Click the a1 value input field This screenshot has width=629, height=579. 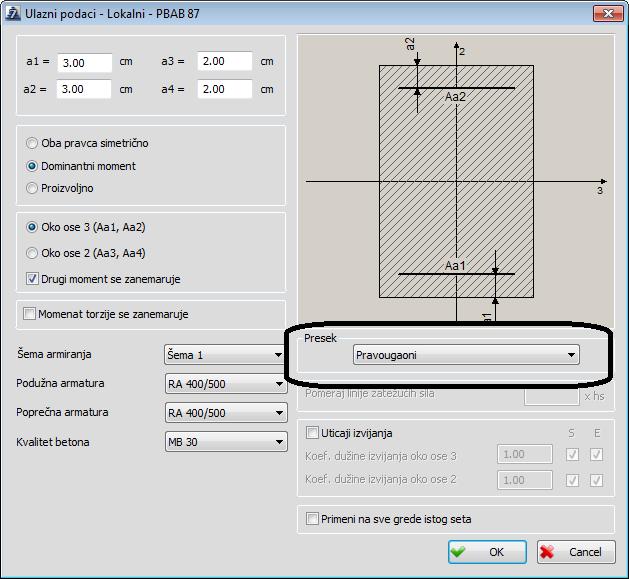pyautogui.click(x=85, y=63)
